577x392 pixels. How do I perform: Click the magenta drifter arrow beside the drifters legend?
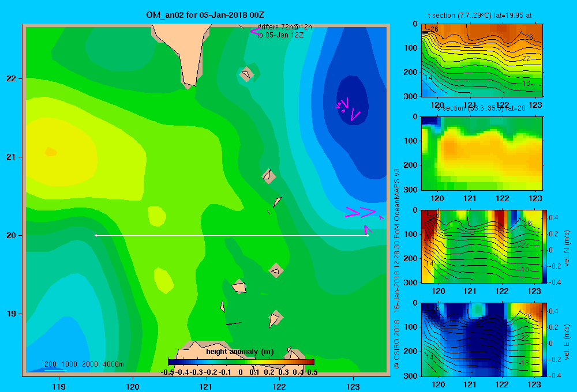pyautogui.click(x=254, y=31)
